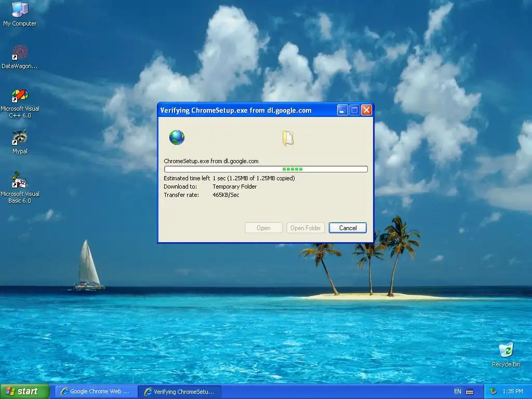The image size is (532, 399).
Task: Close the Verifying ChromeSetup dialog
Action: (x=366, y=110)
